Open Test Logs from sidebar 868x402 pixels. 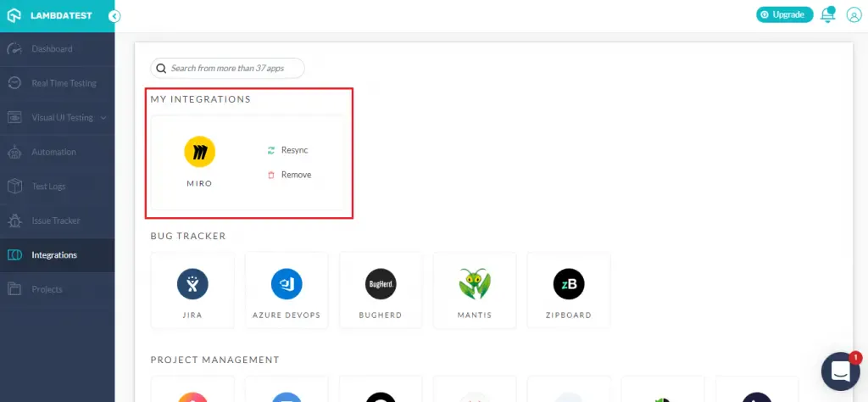click(57, 186)
